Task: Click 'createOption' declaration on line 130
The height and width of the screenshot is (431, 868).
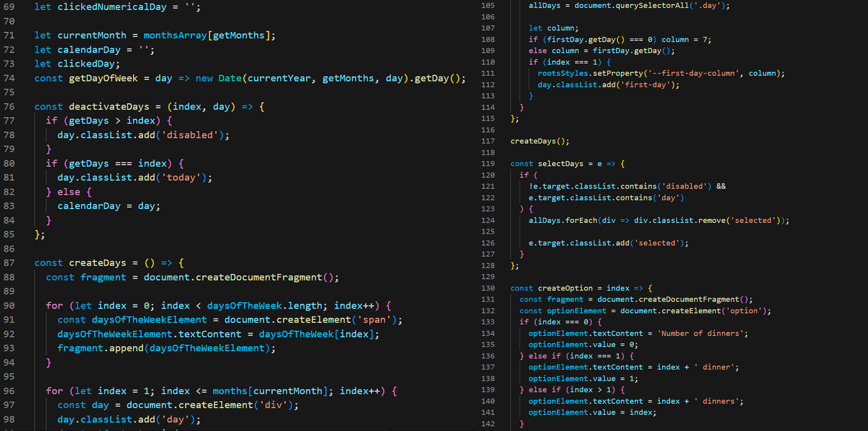Action: [x=565, y=288]
